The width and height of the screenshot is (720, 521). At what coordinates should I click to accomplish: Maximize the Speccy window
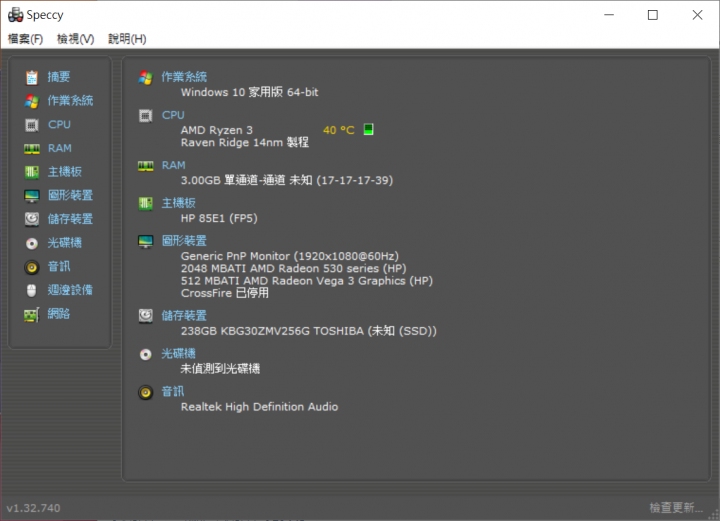coord(652,15)
